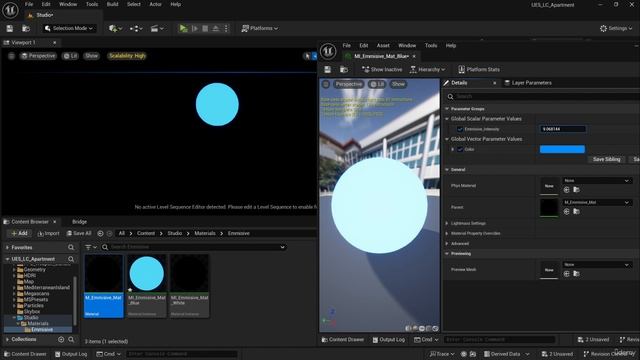Open the Cinematics clapperboard icon menu

pyautogui.click(x=157, y=28)
